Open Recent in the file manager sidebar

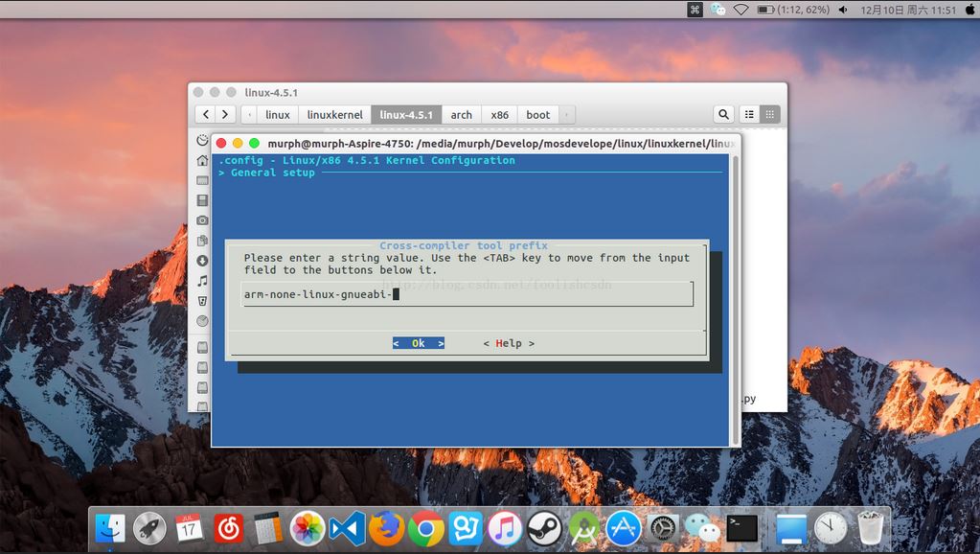(202, 140)
